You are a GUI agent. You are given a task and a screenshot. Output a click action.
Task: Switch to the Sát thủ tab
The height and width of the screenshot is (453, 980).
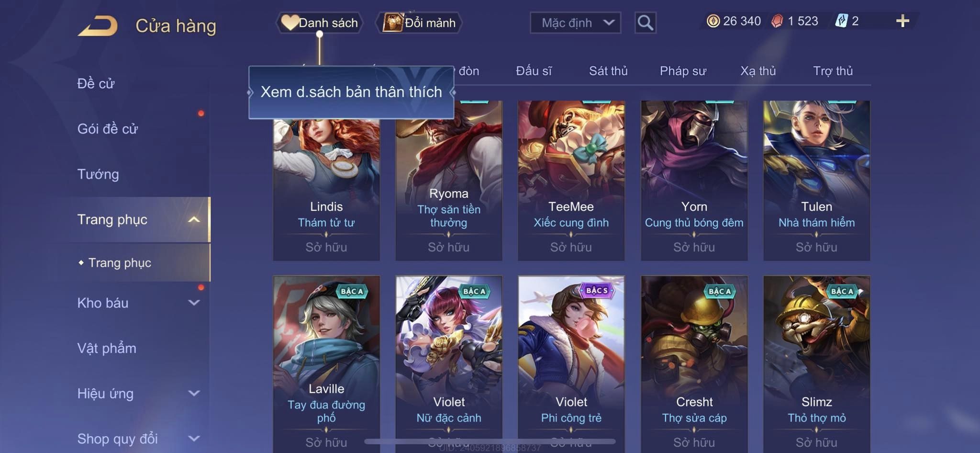(x=608, y=71)
